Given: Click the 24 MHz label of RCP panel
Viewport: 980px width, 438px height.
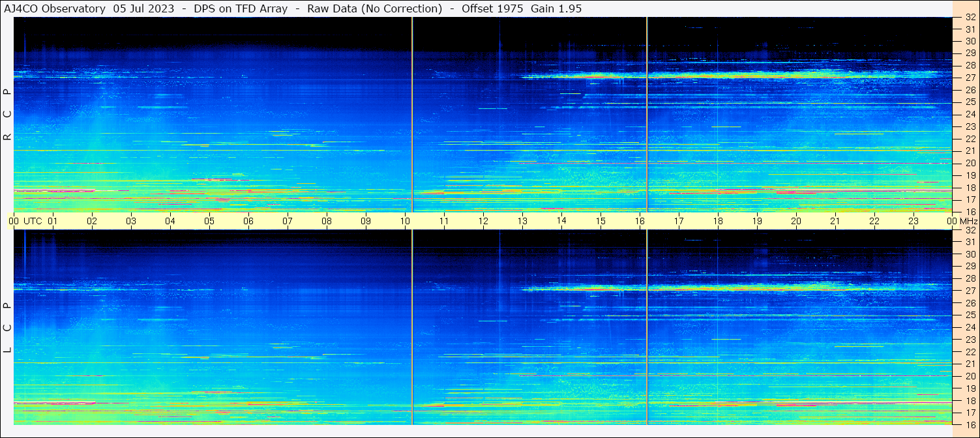Looking at the screenshot, I should click(970, 114).
